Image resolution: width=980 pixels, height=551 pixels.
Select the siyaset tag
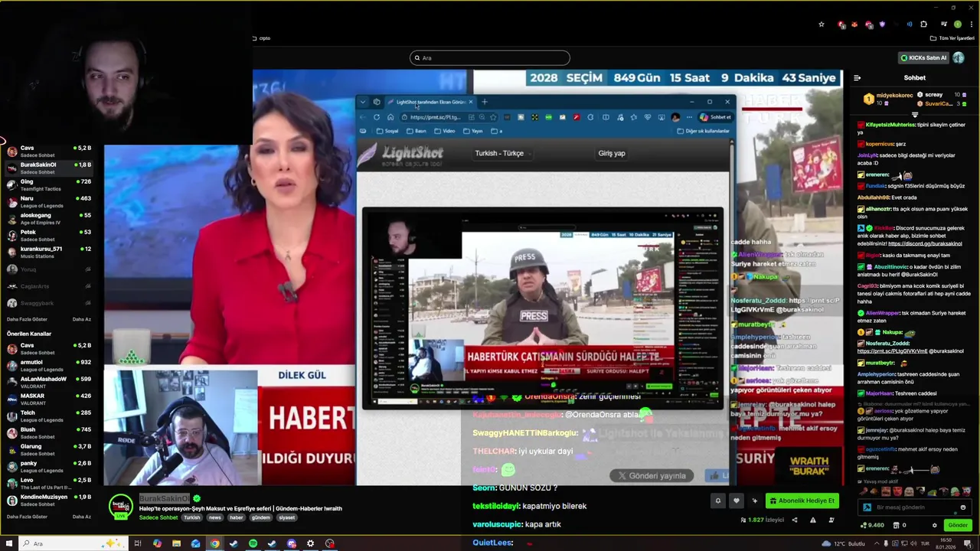tap(286, 517)
